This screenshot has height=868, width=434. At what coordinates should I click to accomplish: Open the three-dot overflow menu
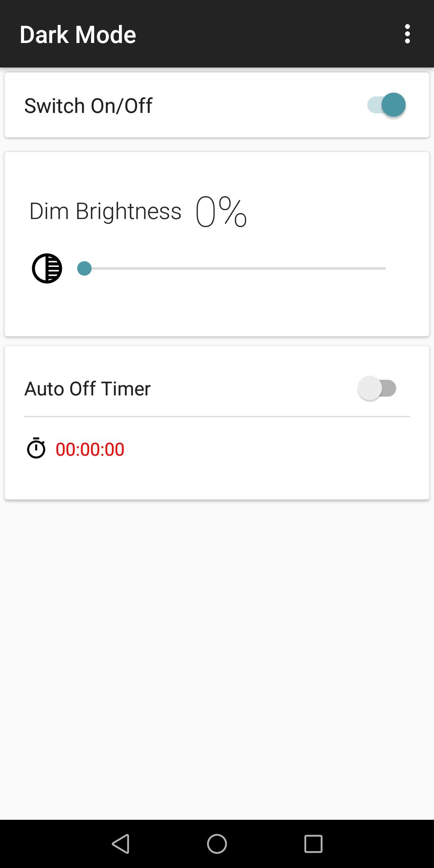point(407,34)
